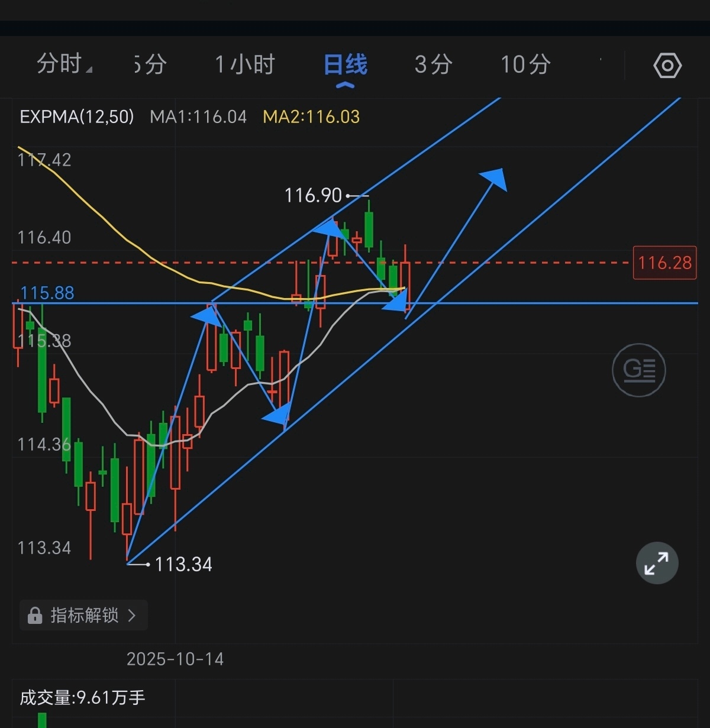Viewport: 710px width, 728px height.
Task: Expand the 分时 timeframe dropdown triangle
Action: 89,70
